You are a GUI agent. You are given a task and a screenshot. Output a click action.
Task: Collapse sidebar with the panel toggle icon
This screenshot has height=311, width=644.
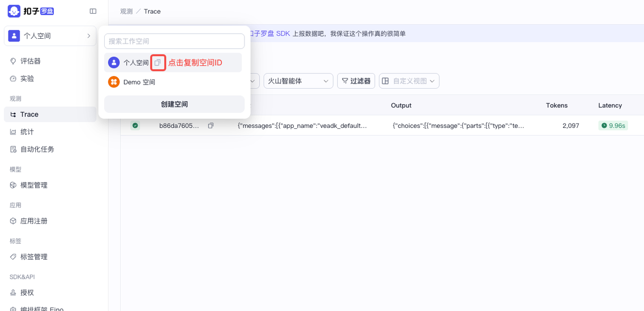pyautogui.click(x=93, y=11)
